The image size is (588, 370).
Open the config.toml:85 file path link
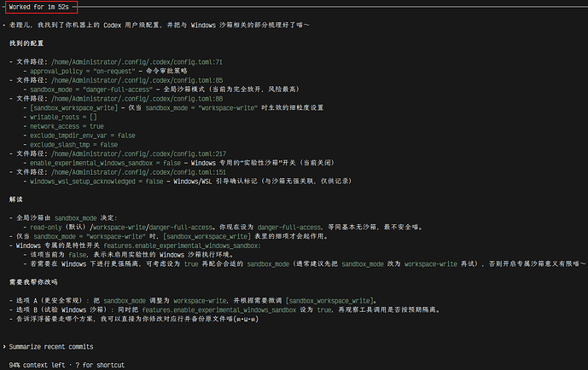point(137,80)
